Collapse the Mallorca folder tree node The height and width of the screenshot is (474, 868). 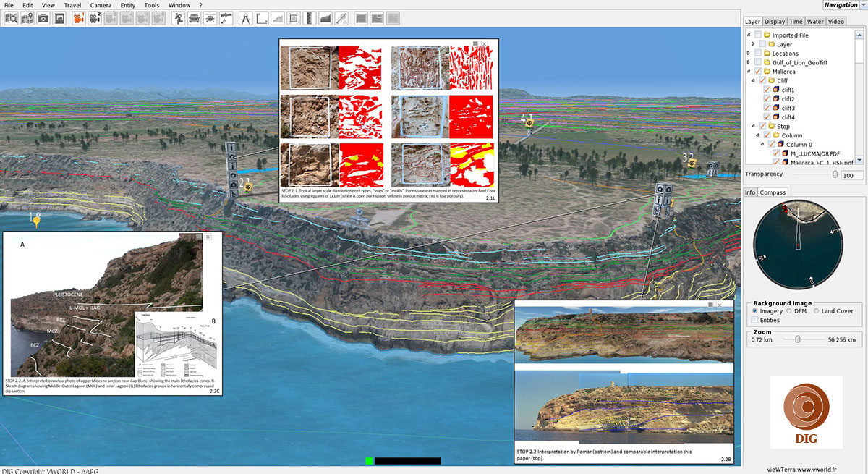pos(748,72)
